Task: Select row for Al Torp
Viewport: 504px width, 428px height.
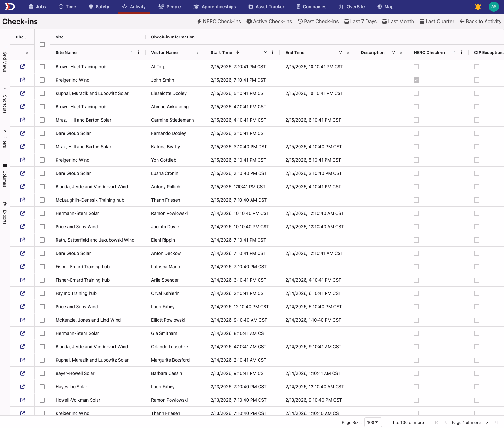Action: [42, 67]
